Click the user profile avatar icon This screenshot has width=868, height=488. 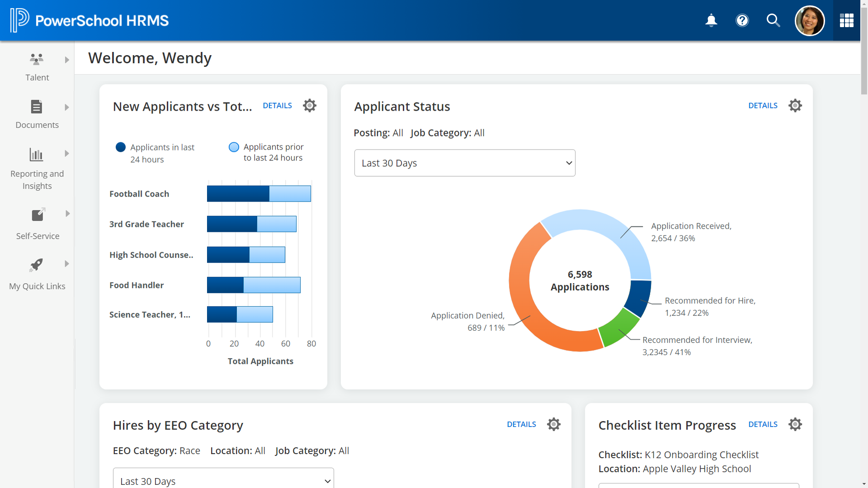point(810,20)
